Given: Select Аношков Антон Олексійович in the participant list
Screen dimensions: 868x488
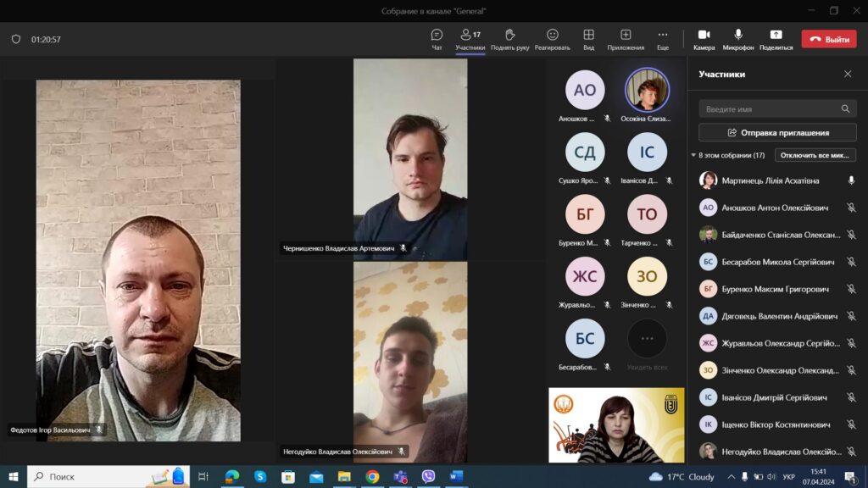Looking at the screenshot, I should (774, 208).
